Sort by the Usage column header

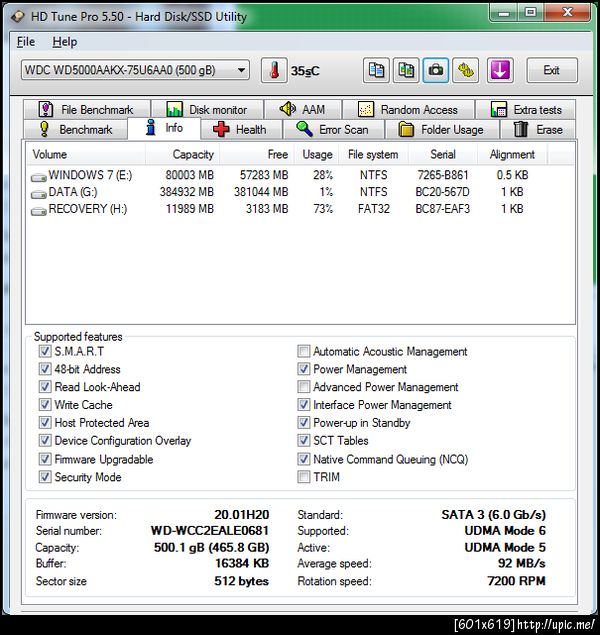[317, 154]
